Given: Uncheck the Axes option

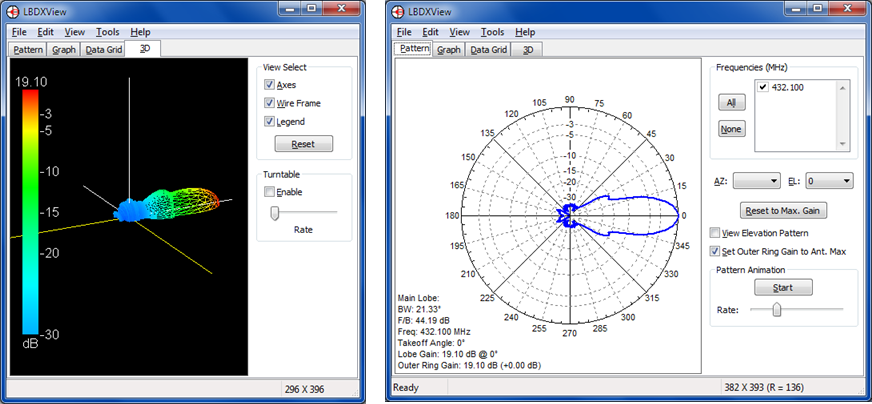Looking at the screenshot, I should [270, 85].
